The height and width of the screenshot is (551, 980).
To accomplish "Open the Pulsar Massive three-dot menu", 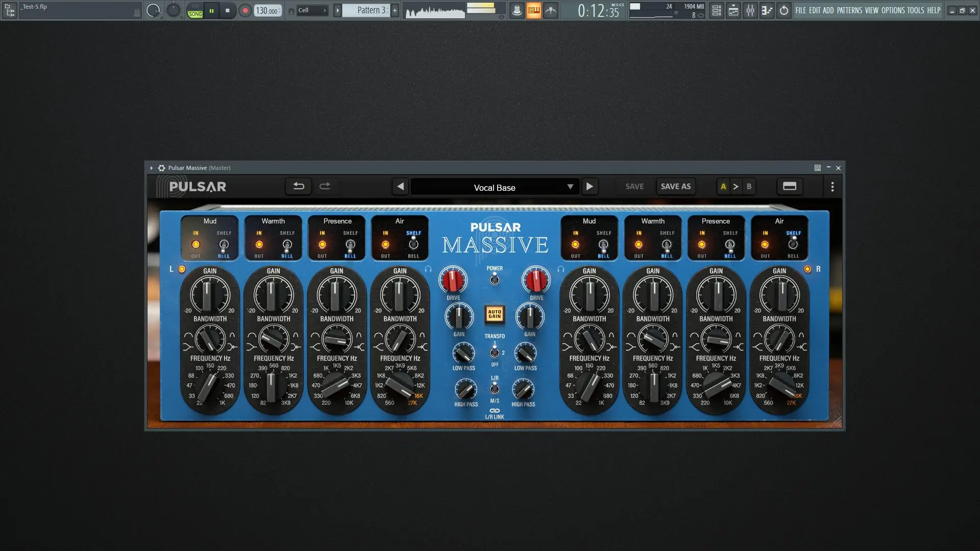I will [x=832, y=187].
